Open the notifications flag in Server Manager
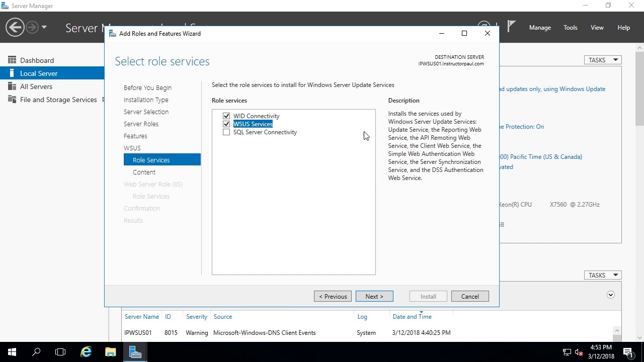The image size is (644, 362). (512, 26)
